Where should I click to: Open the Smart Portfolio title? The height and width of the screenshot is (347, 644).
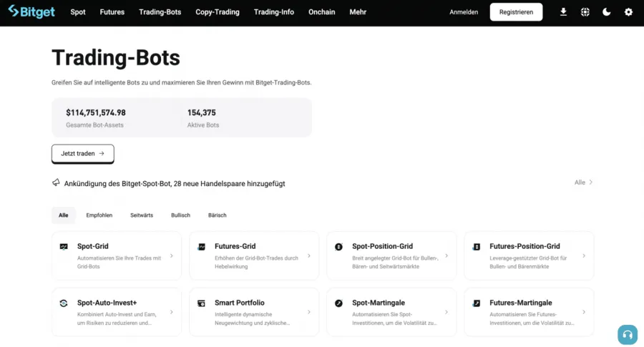tap(240, 303)
